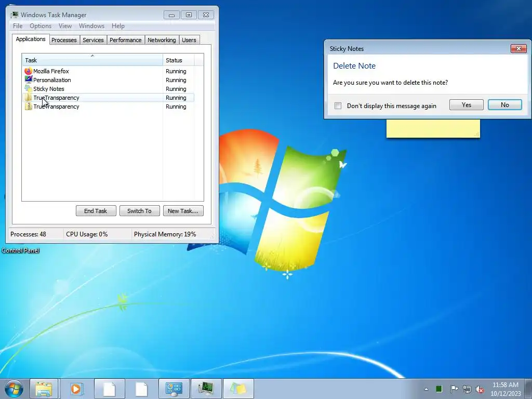The height and width of the screenshot is (399, 532).
Task: Select Mozilla Firefox task row
Action: 108,71
